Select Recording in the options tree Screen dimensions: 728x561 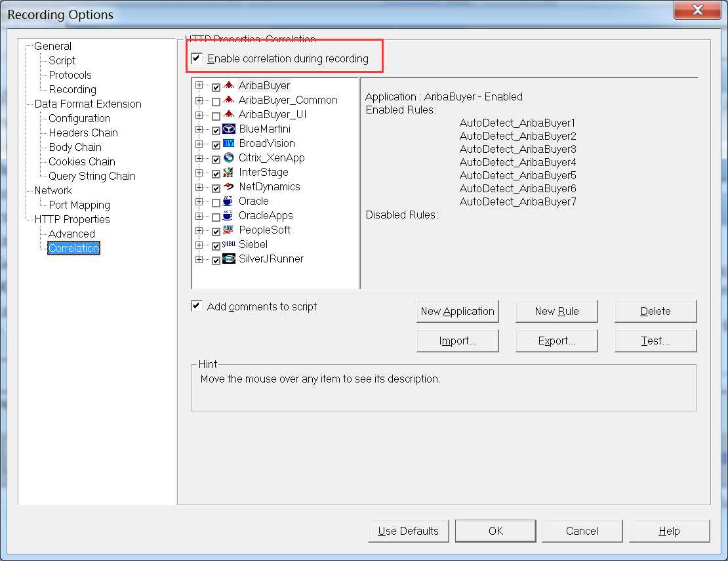tap(72, 89)
